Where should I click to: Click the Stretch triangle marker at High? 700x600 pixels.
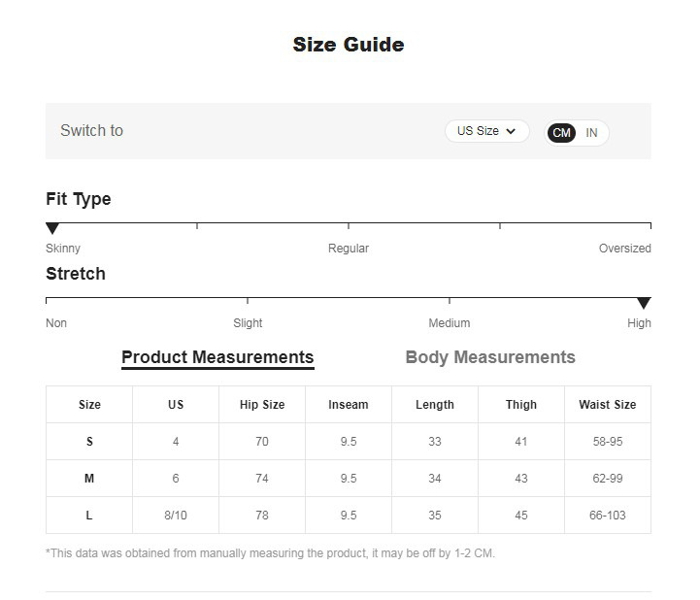coord(644,304)
